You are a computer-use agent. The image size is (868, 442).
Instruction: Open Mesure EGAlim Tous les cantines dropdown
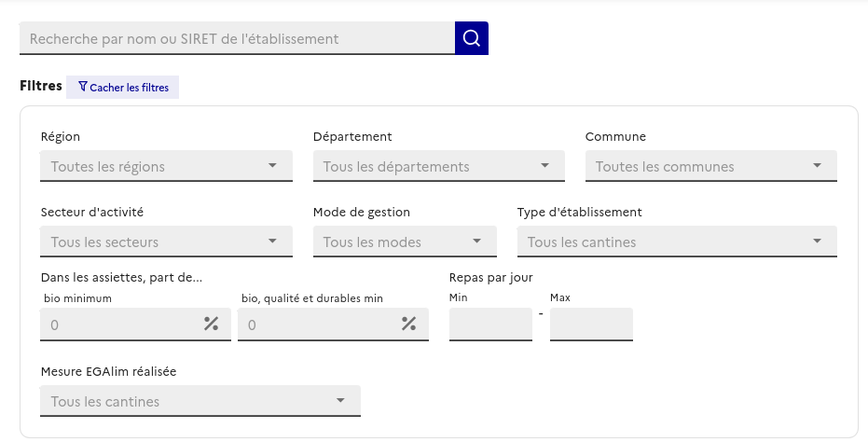(186, 401)
